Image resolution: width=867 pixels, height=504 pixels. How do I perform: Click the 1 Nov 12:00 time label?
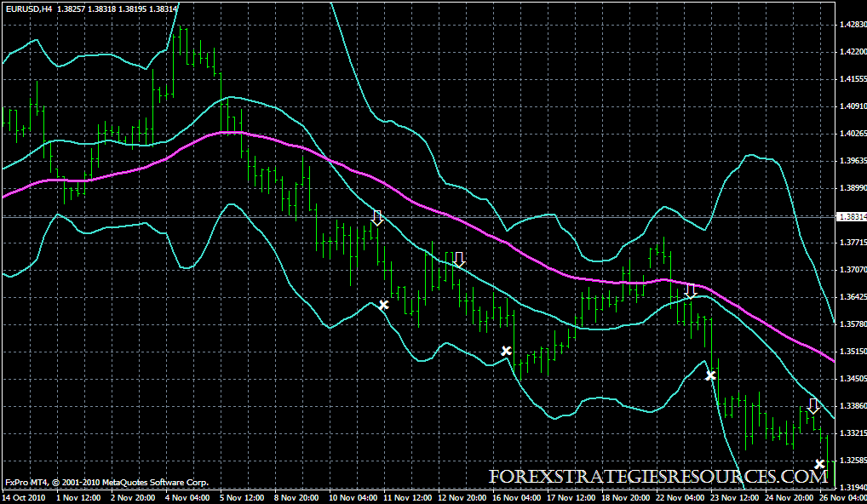(x=78, y=498)
